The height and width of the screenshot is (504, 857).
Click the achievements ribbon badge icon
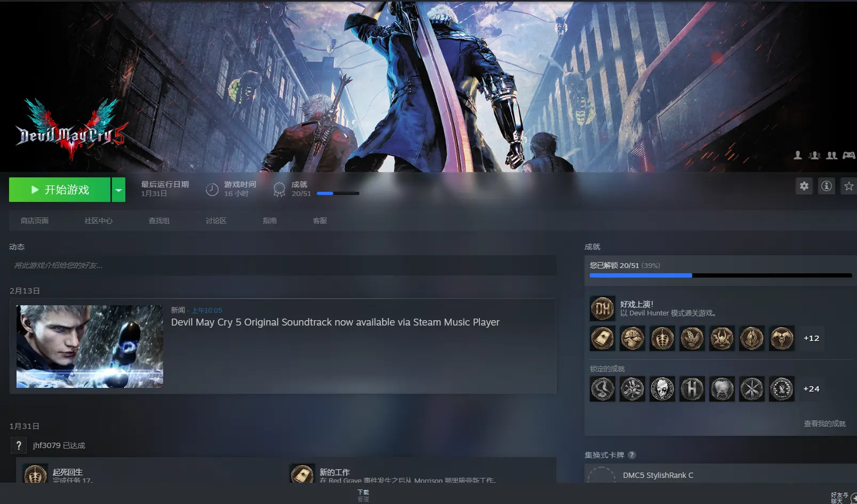pyautogui.click(x=279, y=190)
